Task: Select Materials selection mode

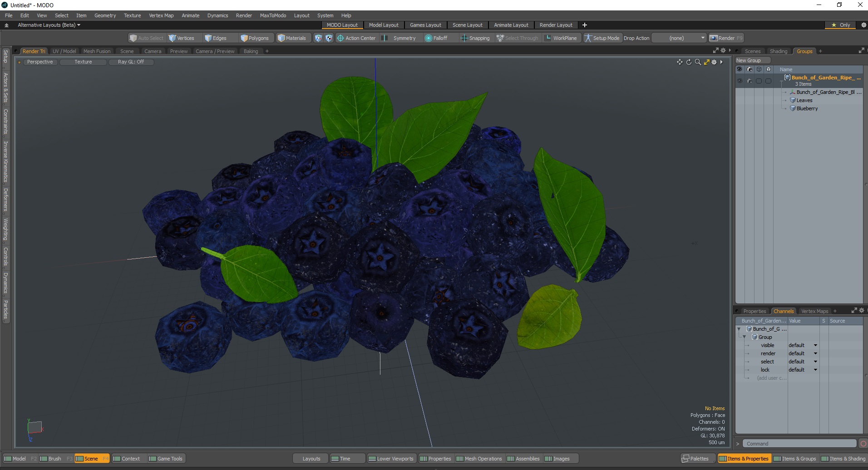Action: tap(292, 38)
